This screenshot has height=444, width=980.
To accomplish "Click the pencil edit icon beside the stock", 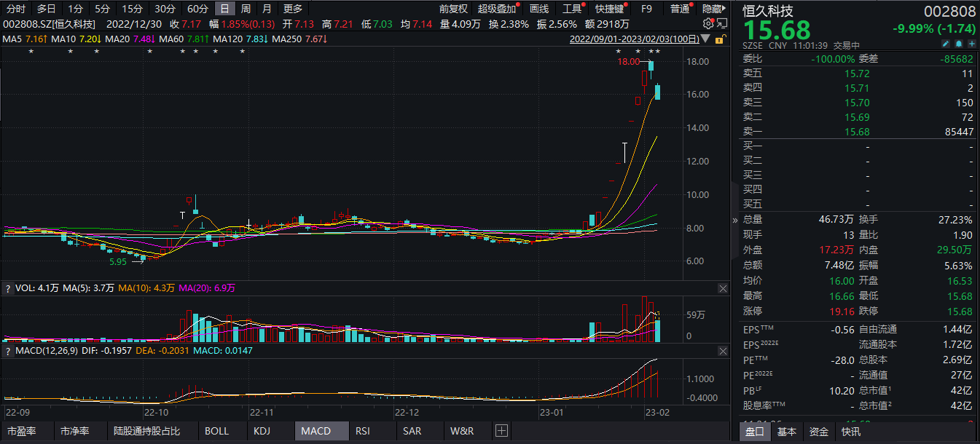I will (946, 44).
